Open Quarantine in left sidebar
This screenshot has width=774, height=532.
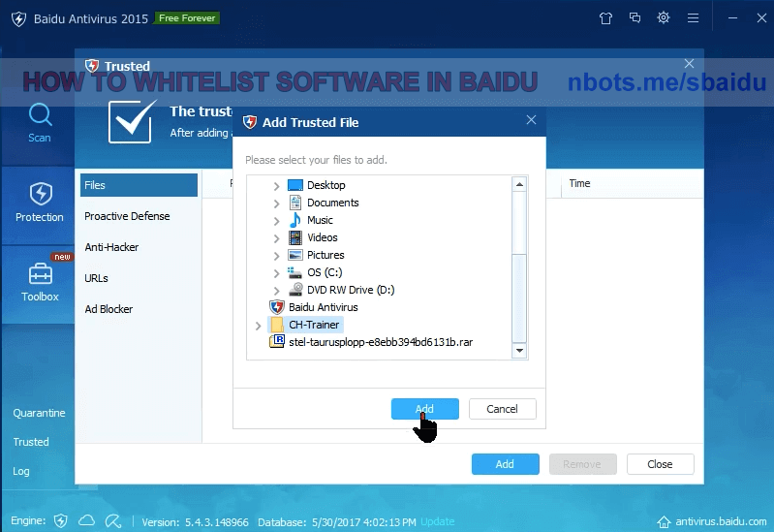click(39, 413)
